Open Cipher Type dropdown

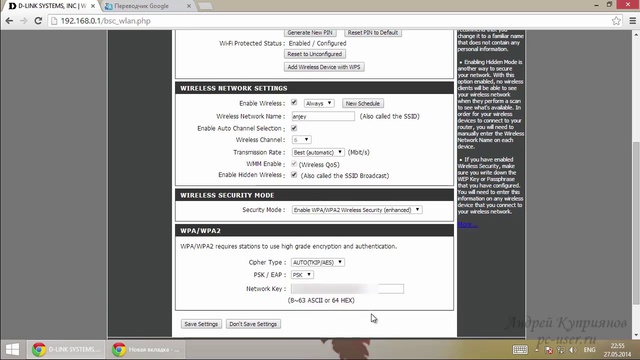click(x=318, y=262)
